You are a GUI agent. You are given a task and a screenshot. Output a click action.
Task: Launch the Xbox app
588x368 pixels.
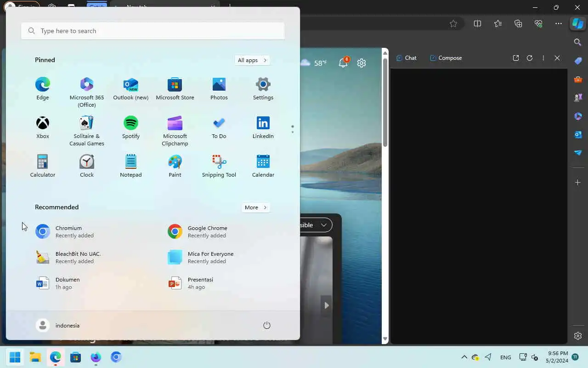point(43,127)
